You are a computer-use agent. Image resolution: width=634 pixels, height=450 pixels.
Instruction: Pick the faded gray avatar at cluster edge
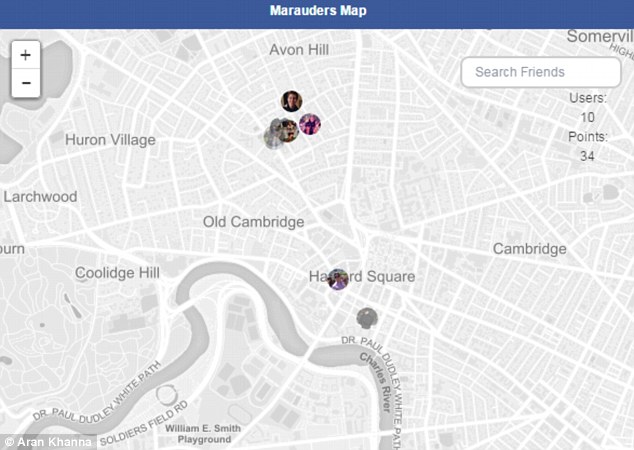point(273,137)
